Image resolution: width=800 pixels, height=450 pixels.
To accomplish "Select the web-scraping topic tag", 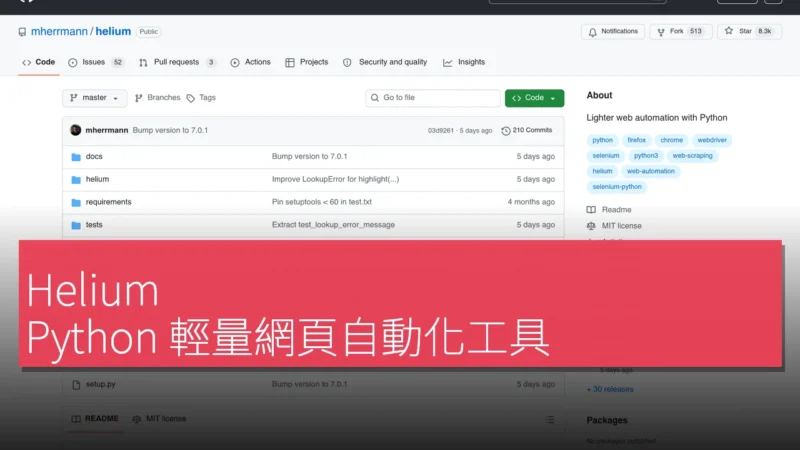I will (692, 156).
